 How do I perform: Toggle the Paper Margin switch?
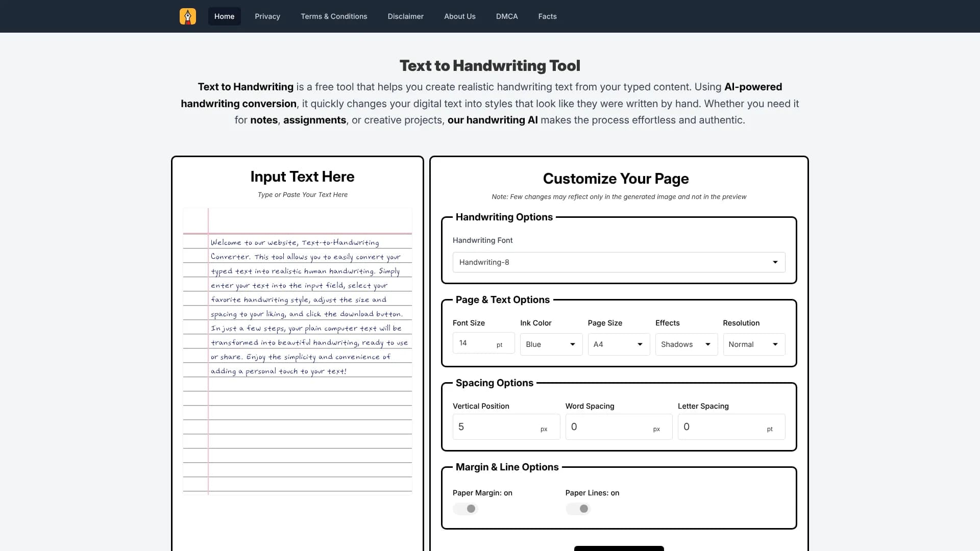coord(465,509)
